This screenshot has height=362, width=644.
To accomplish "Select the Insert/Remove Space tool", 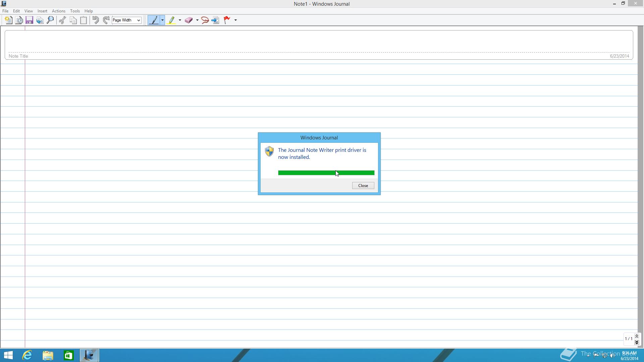I will coord(215,20).
